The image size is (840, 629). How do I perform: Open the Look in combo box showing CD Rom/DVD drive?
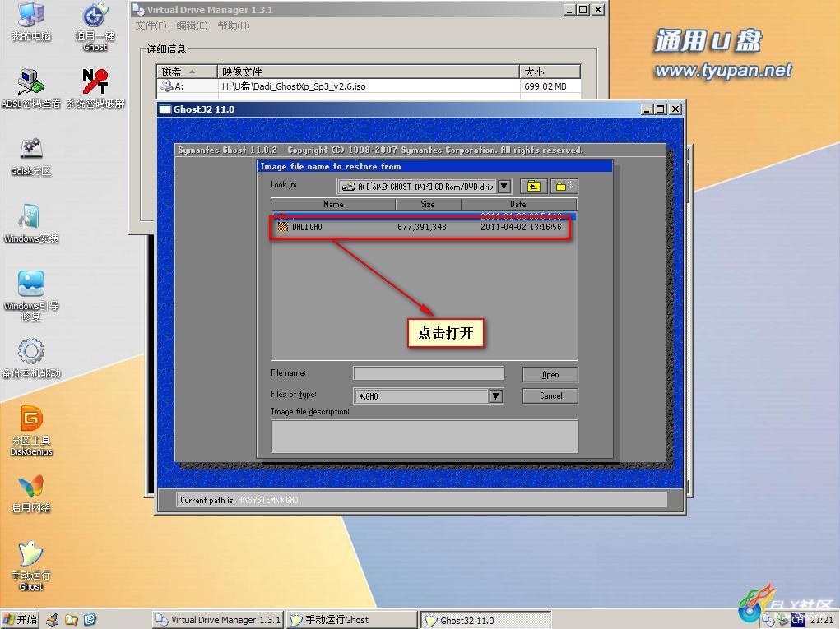(x=425, y=187)
